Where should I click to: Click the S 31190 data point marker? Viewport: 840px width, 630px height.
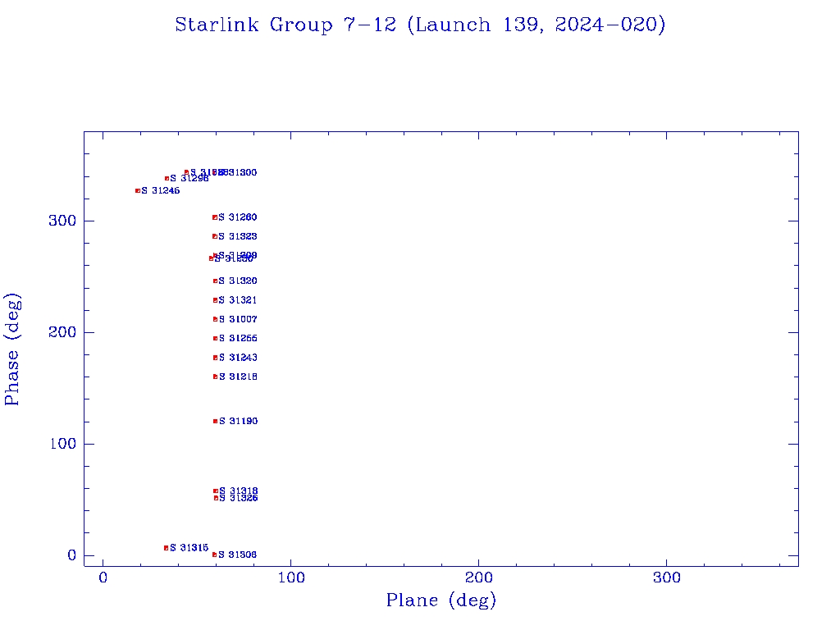click(x=215, y=421)
